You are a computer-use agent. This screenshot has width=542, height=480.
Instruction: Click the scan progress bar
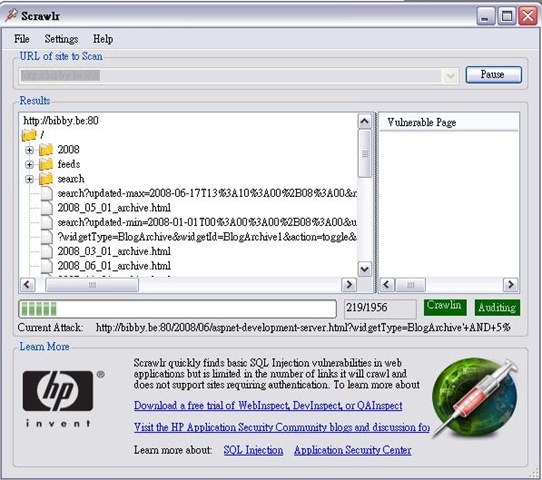point(177,309)
